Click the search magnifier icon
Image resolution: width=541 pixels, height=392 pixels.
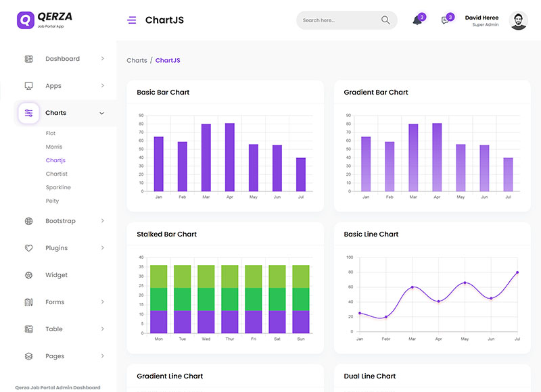[385, 20]
